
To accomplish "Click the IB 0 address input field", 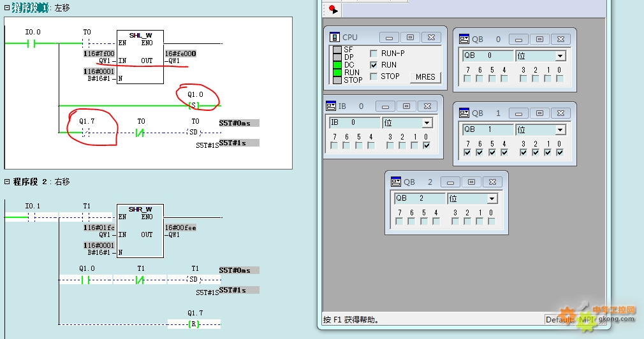I will 355,123.
